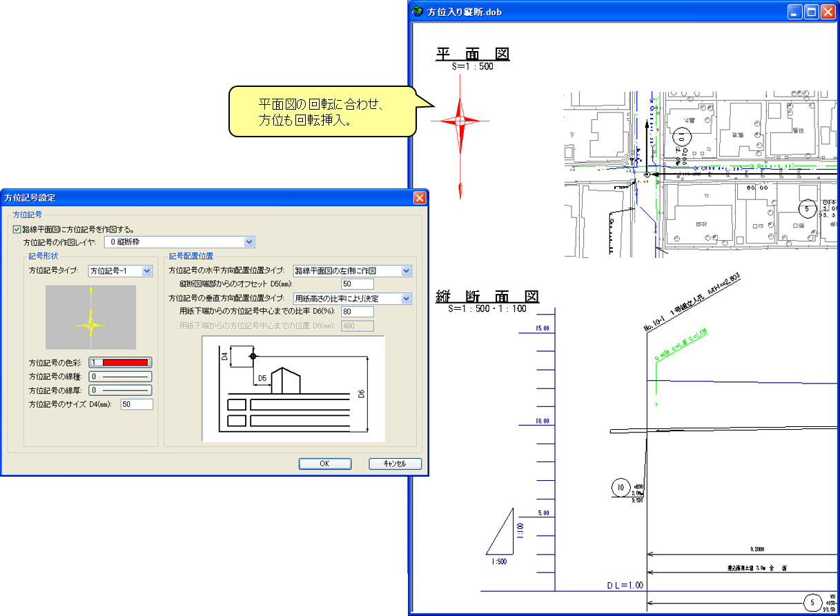Click the オフセット D5(mm) input field

click(357, 284)
